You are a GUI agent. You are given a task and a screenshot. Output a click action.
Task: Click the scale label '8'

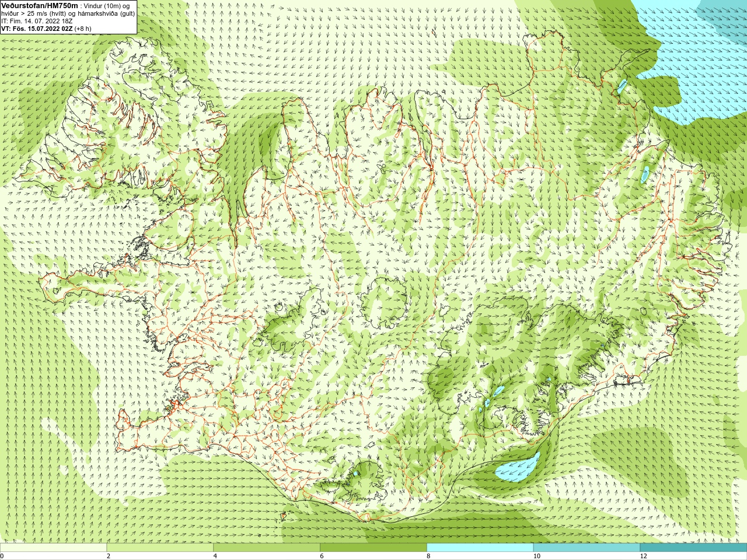click(428, 556)
